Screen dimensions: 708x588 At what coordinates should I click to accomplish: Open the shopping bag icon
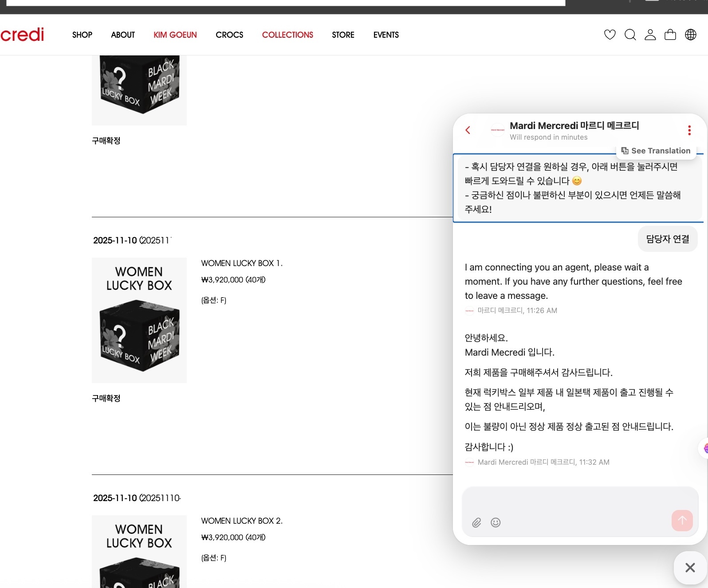click(x=670, y=35)
